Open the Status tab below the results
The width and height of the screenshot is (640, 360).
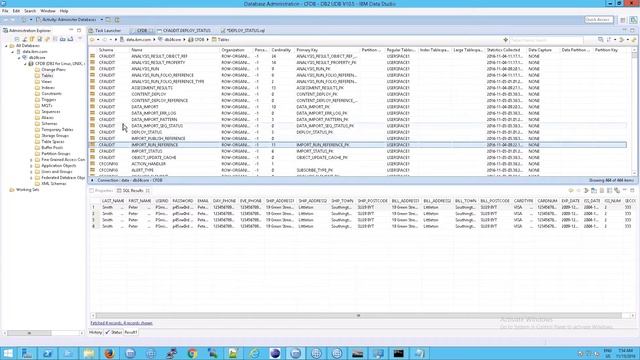(x=114, y=332)
